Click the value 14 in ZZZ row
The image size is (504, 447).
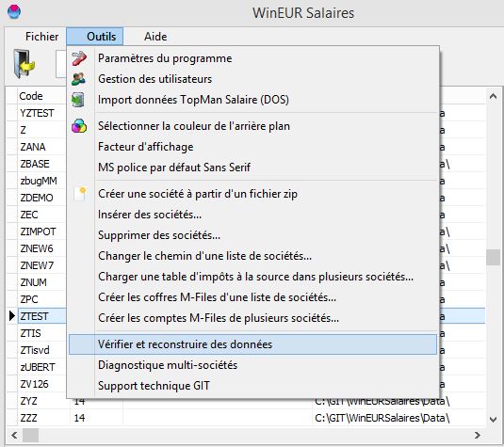[79, 418]
